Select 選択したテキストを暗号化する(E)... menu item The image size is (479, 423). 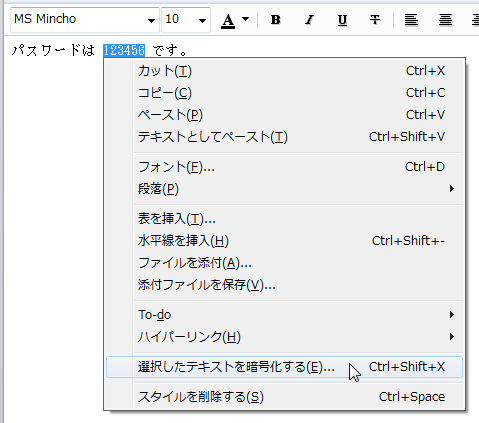pos(284,367)
